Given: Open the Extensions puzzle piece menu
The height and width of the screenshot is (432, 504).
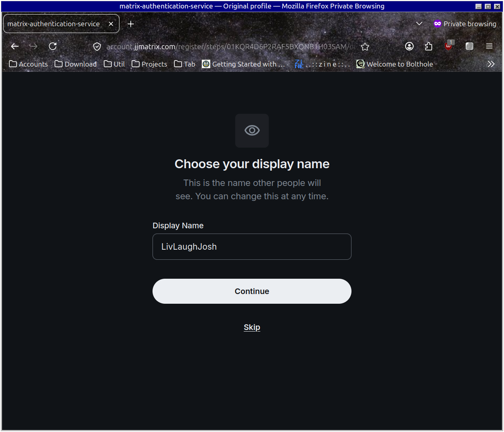Looking at the screenshot, I should coord(429,46).
